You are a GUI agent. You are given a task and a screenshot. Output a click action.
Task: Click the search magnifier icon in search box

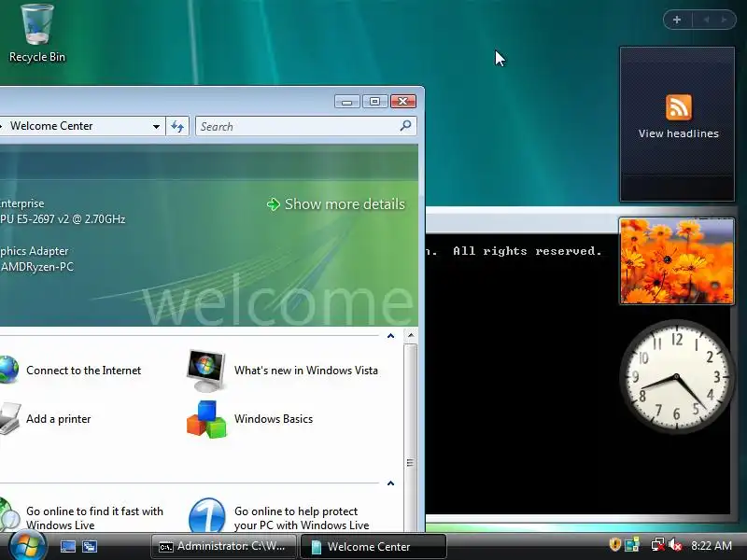tap(405, 126)
